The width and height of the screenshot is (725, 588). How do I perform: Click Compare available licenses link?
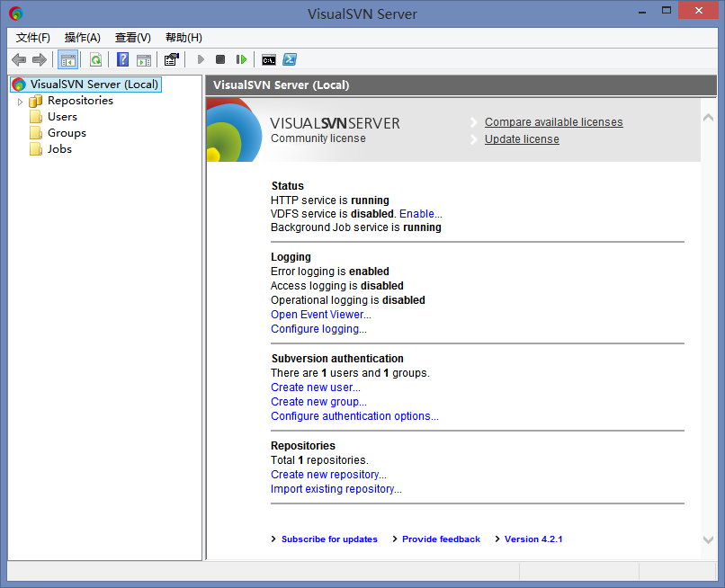point(553,122)
